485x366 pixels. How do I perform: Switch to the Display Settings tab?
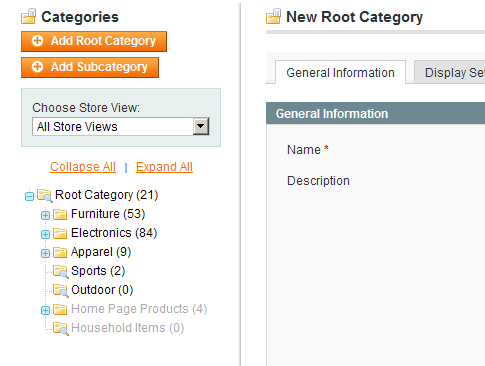(450, 72)
